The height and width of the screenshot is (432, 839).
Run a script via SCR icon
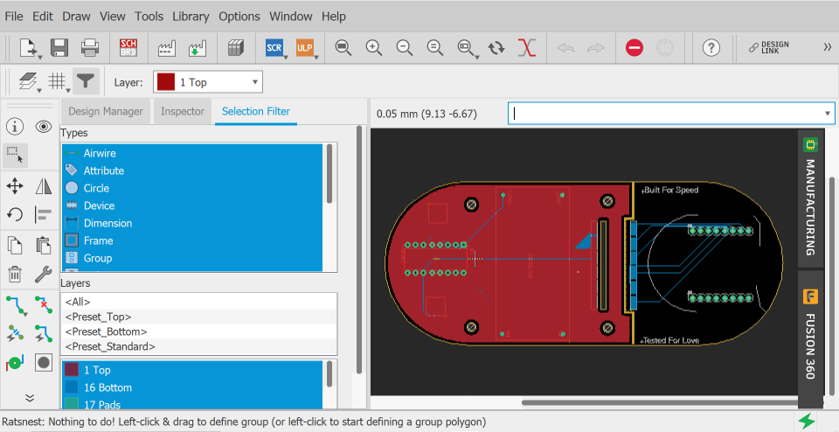coord(274,47)
